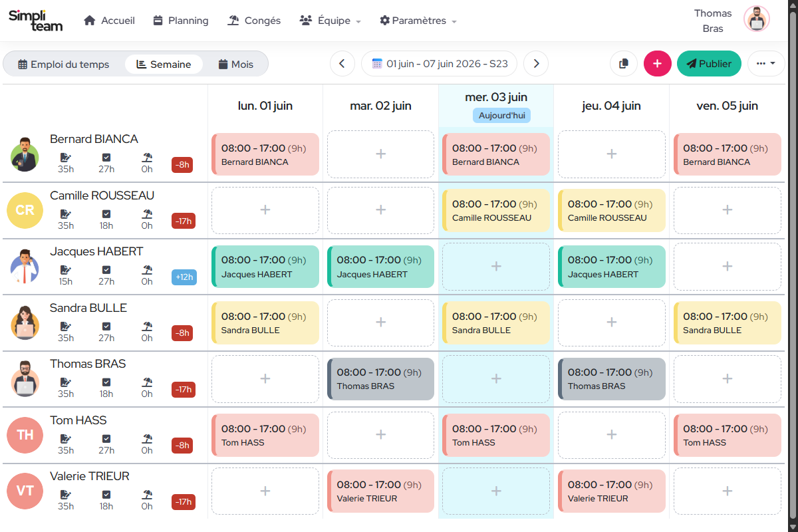
Task: Add shift for Camille ROUSSEAU on Friday
Action: click(x=728, y=210)
